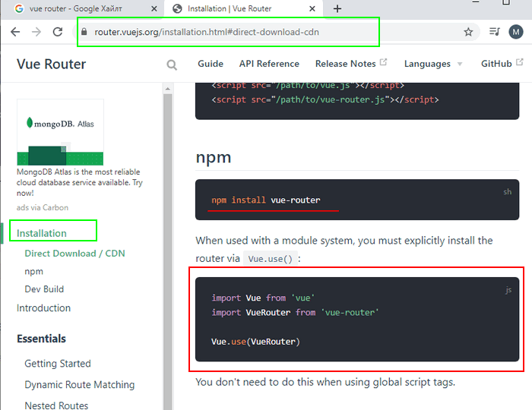Click the inline Vue.use() code

271,259
